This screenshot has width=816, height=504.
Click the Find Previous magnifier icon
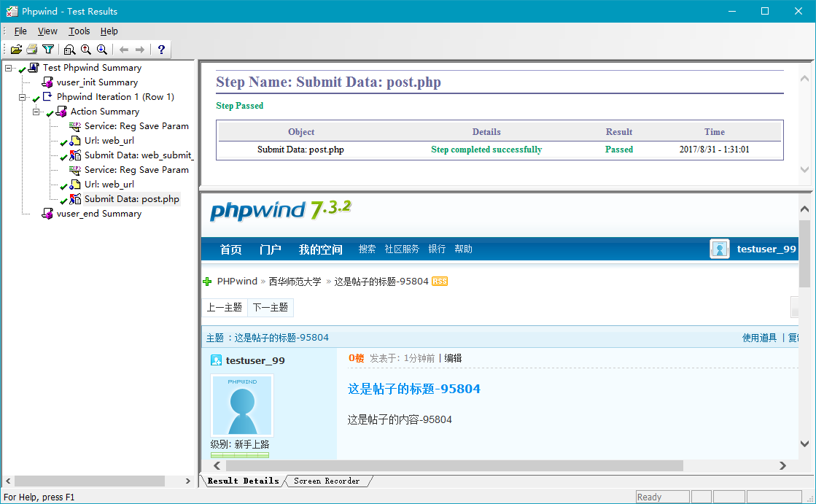pos(86,50)
